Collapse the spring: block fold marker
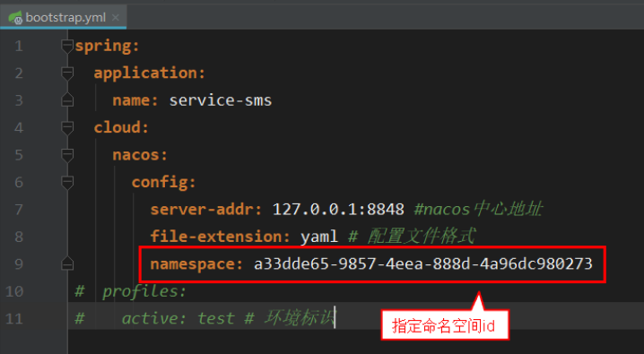 pyautogui.click(x=67, y=46)
